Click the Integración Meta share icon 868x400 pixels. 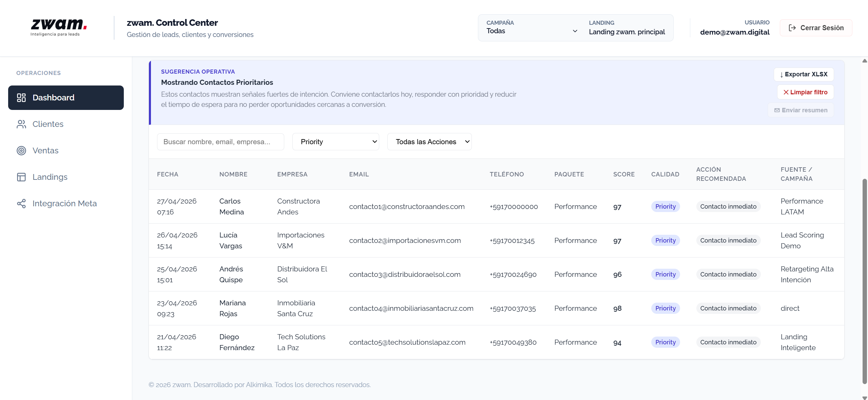pyautogui.click(x=21, y=204)
